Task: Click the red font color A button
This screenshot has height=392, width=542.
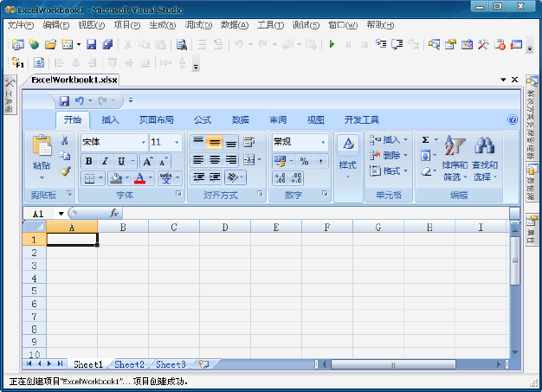Action: tap(139, 178)
